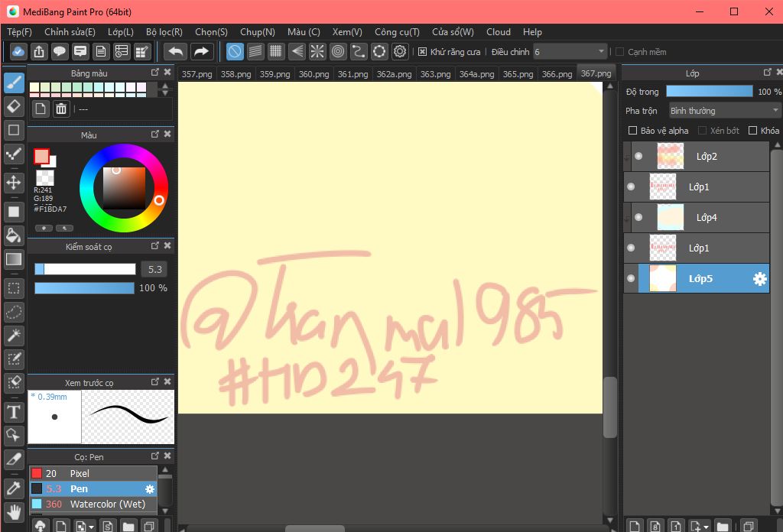Viewport: 783px width, 532px height.
Task: Switch to the 362a.png tab
Action: coord(394,74)
